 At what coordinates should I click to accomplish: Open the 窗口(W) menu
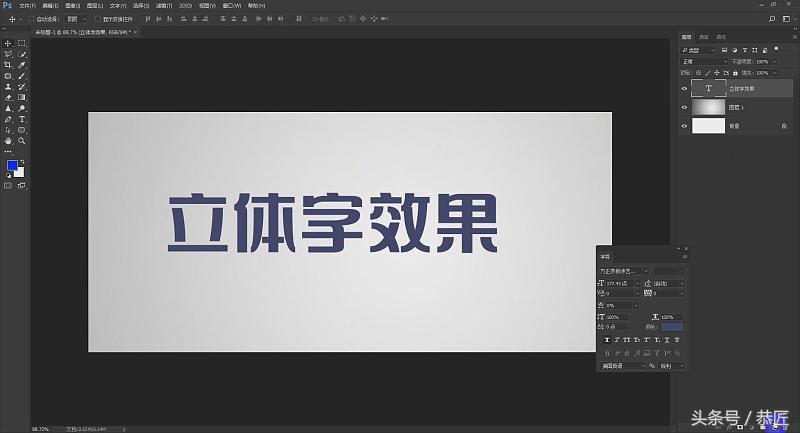click(231, 6)
